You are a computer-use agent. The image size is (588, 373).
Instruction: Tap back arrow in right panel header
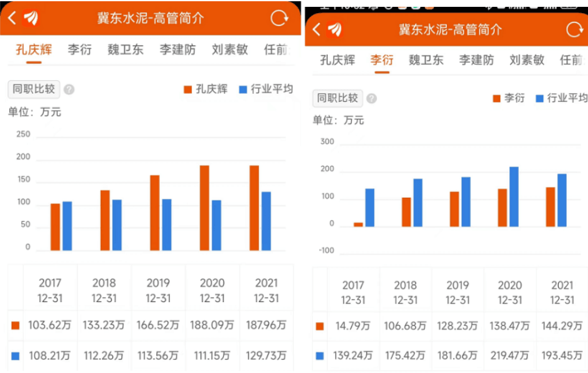(x=317, y=29)
